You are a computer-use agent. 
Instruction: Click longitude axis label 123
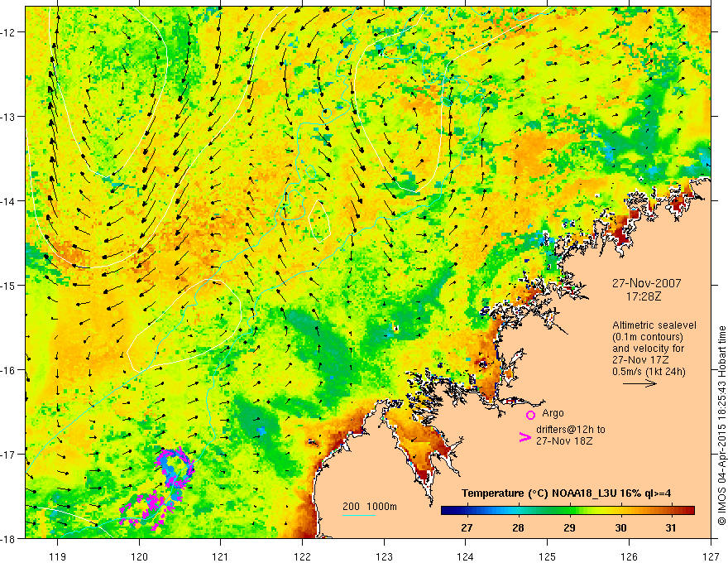pos(384,556)
